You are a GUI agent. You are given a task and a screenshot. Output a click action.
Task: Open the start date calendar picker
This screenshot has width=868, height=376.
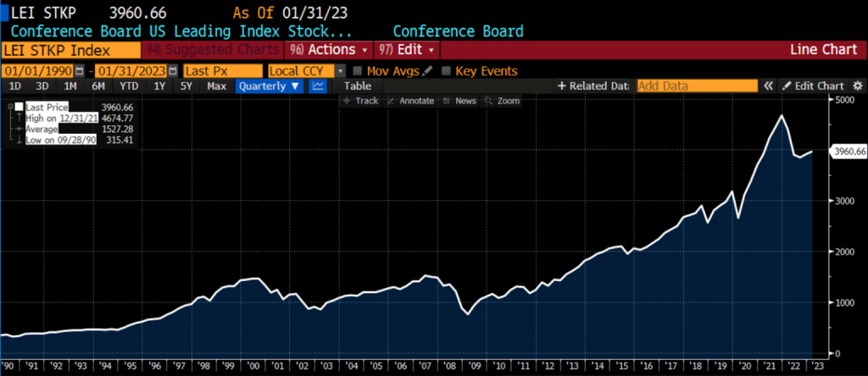(80, 71)
